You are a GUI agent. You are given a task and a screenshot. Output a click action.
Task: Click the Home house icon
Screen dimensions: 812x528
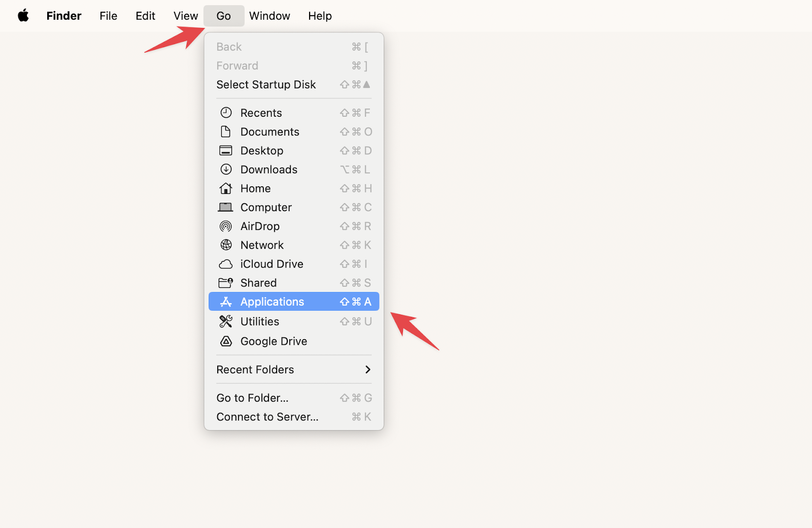(x=226, y=188)
